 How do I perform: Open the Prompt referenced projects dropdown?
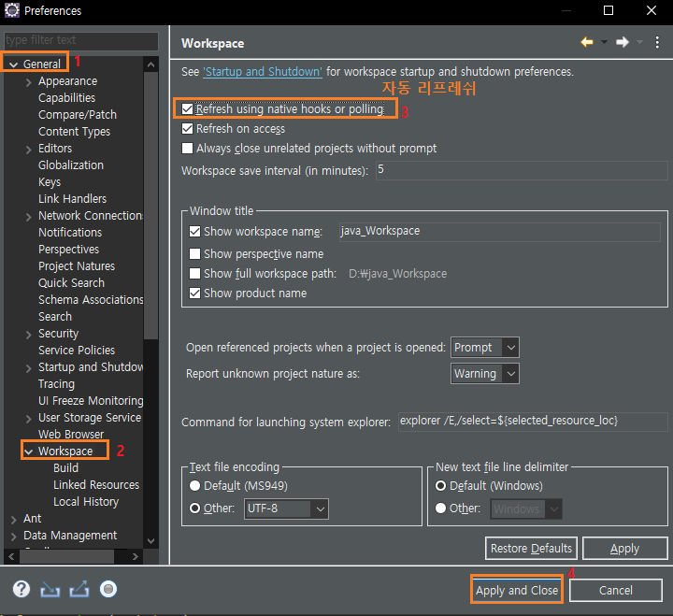coord(484,348)
